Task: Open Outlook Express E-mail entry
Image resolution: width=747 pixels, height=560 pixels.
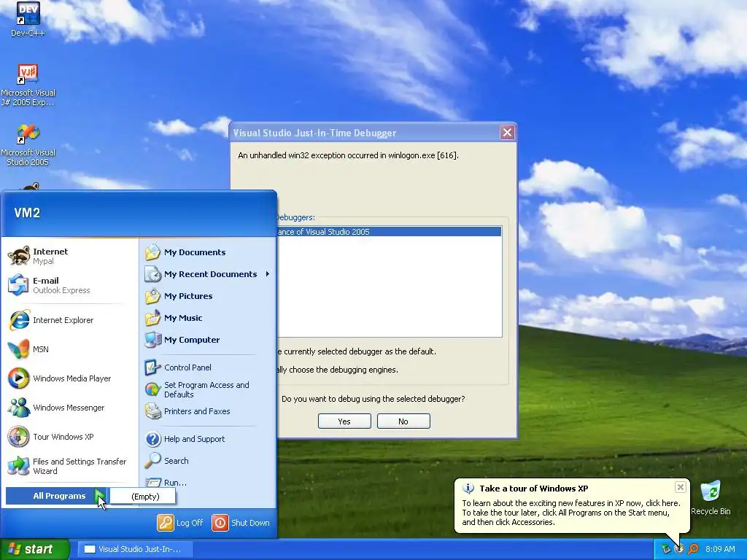Action: pyautogui.click(x=49, y=285)
